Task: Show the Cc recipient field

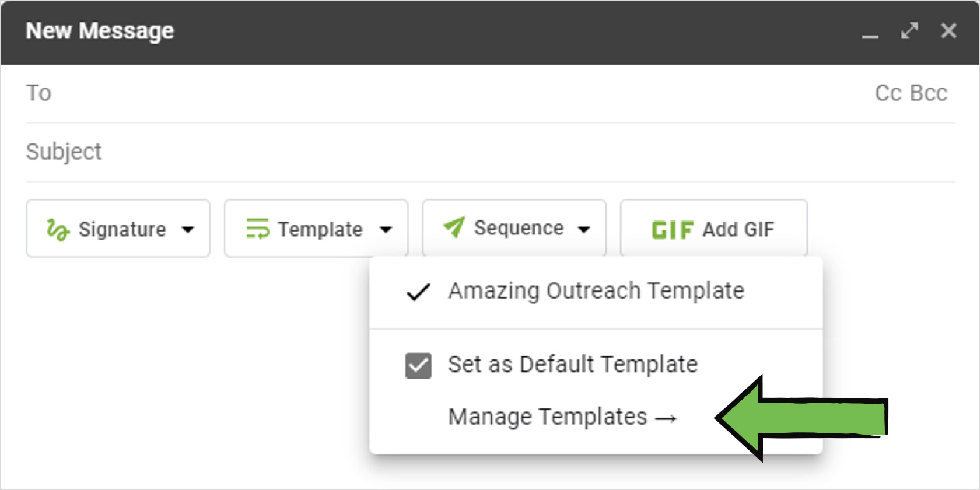Action: pyautogui.click(x=888, y=93)
